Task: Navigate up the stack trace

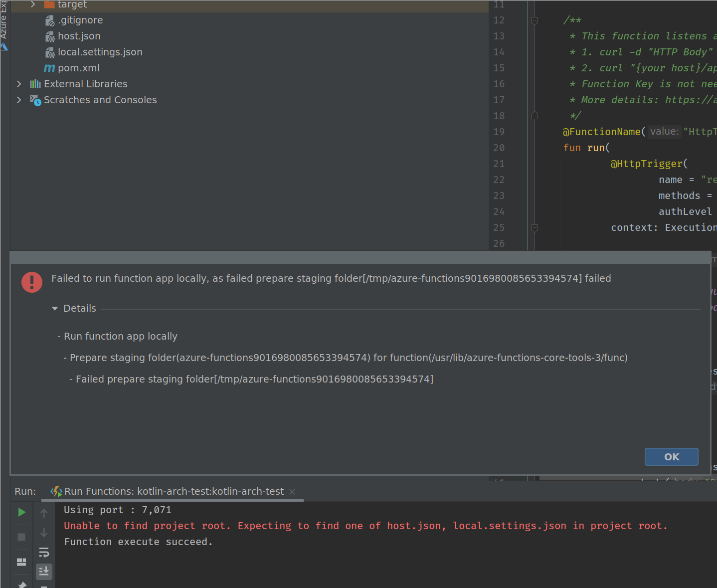Action: click(44, 512)
